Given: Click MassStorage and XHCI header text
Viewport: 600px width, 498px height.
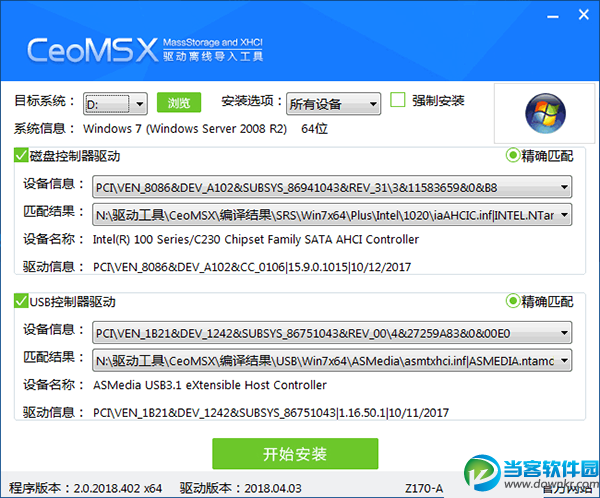Looking at the screenshot, I should click(x=213, y=42).
